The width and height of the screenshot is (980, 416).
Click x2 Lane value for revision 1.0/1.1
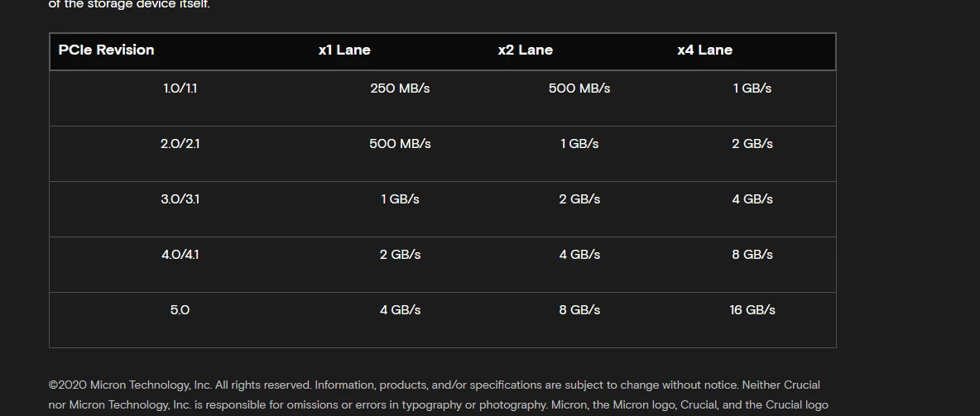tap(579, 88)
